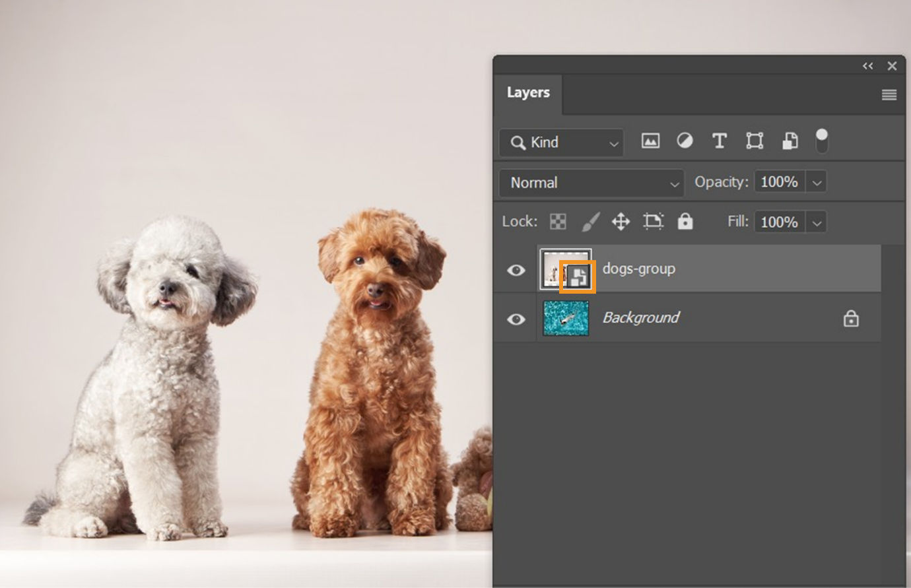This screenshot has height=588, width=911.
Task: Filter for adjustment layers
Action: click(685, 141)
